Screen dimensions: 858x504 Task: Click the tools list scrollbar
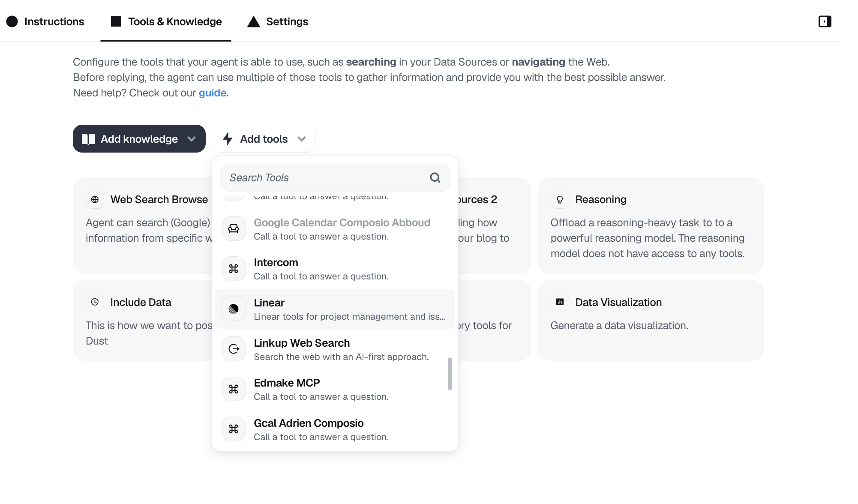pos(450,374)
